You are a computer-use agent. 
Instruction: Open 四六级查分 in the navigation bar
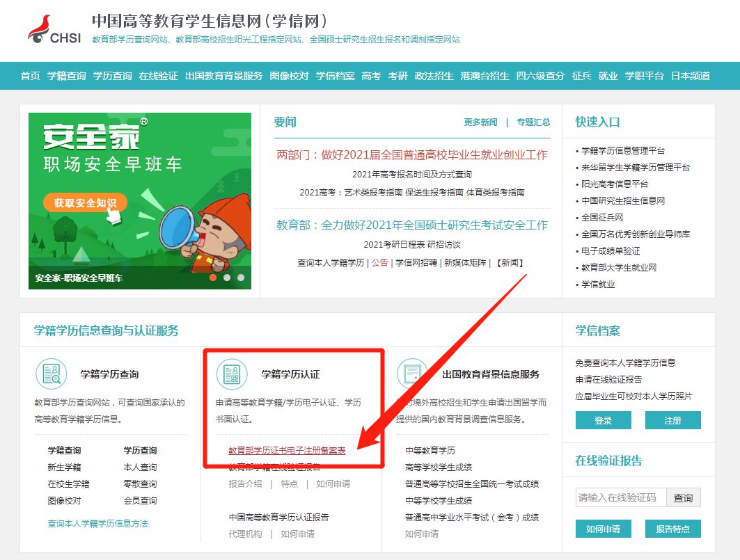pyautogui.click(x=540, y=76)
